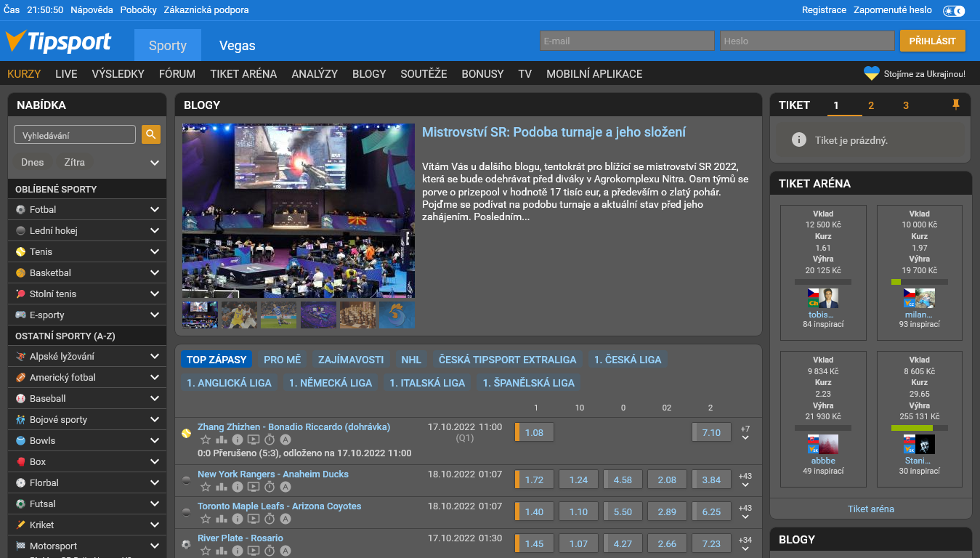
Task: Expand the Alpské lyžování chevron
Action: (154, 356)
